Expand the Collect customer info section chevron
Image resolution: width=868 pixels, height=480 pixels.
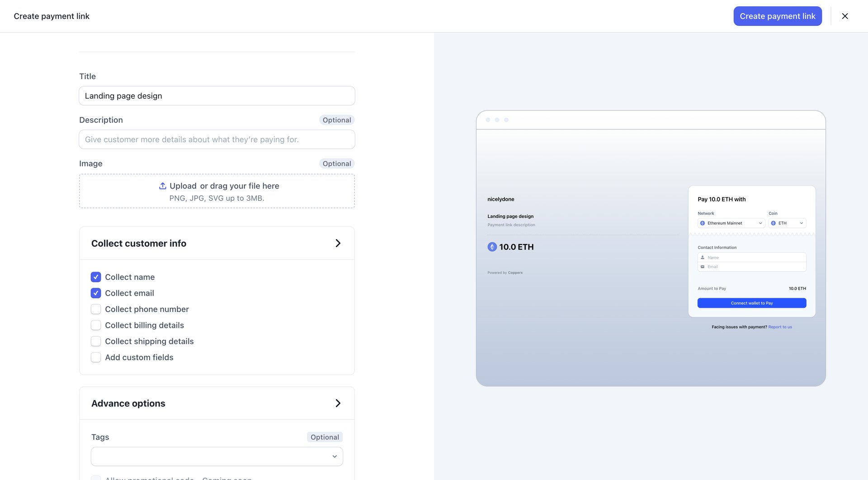(x=338, y=243)
